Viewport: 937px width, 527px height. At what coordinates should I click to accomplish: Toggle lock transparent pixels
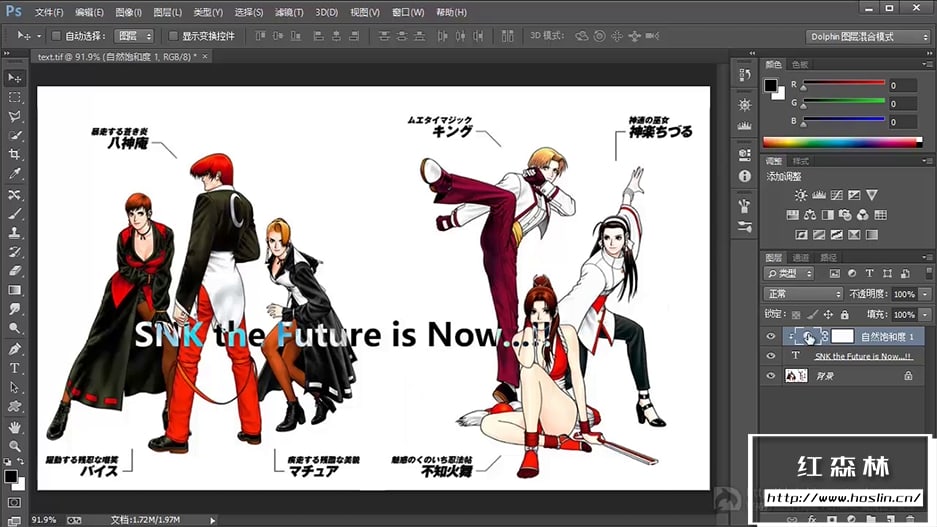point(796,314)
